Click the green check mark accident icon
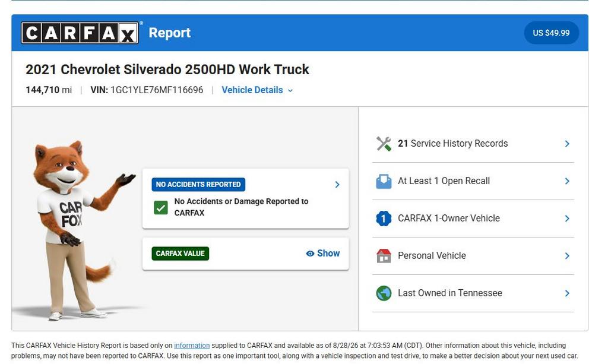608x364 pixels. [x=160, y=207]
